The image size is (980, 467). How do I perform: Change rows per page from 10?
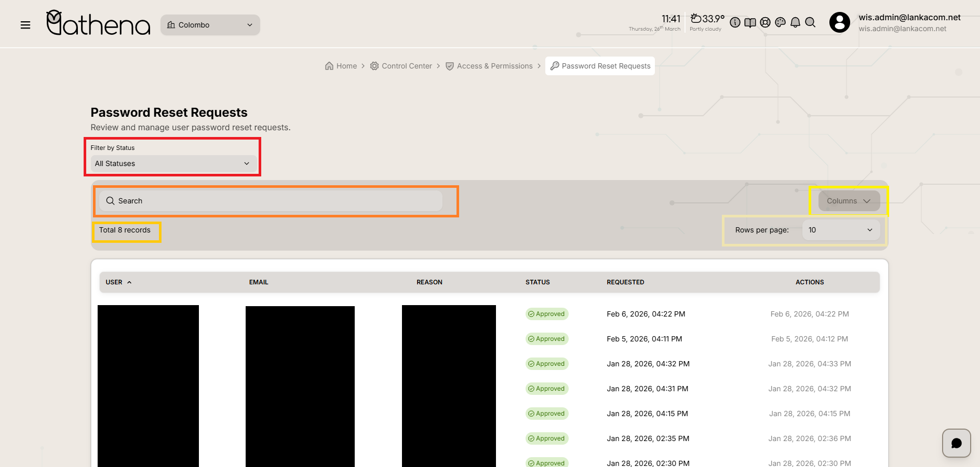(x=840, y=230)
